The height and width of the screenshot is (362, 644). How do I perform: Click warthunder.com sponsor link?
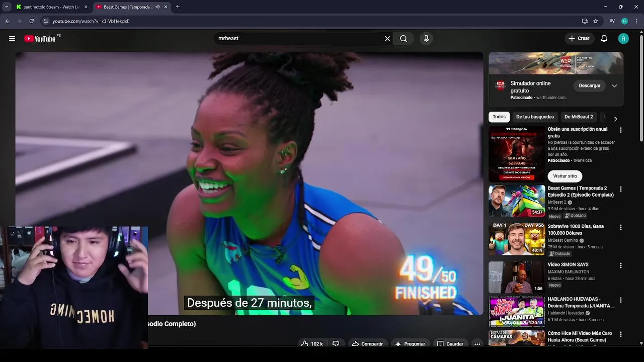[x=552, y=98]
